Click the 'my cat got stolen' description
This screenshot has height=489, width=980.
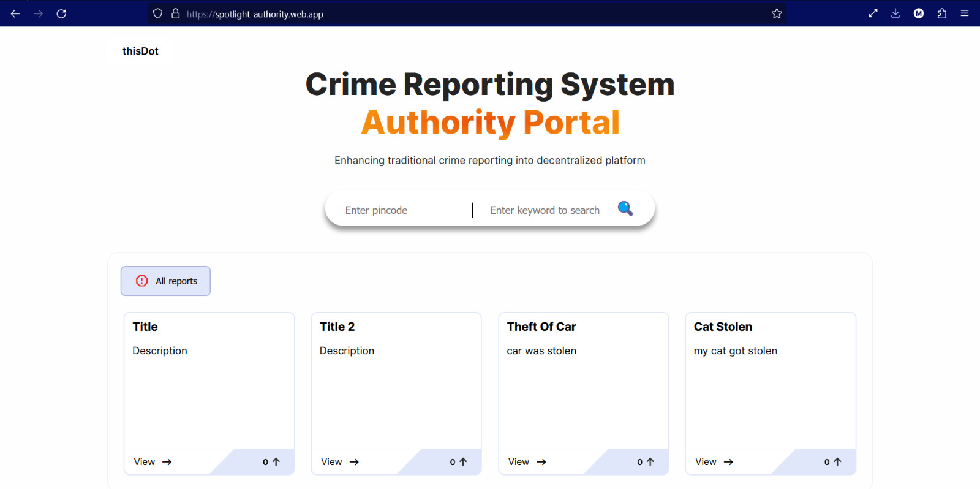pos(735,351)
